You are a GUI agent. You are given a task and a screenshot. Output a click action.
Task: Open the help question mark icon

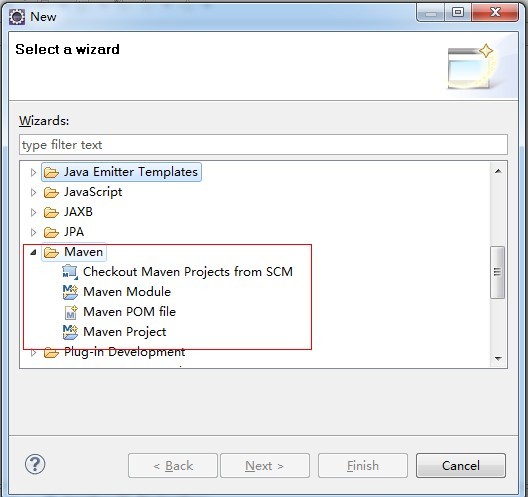pos(35,464)
